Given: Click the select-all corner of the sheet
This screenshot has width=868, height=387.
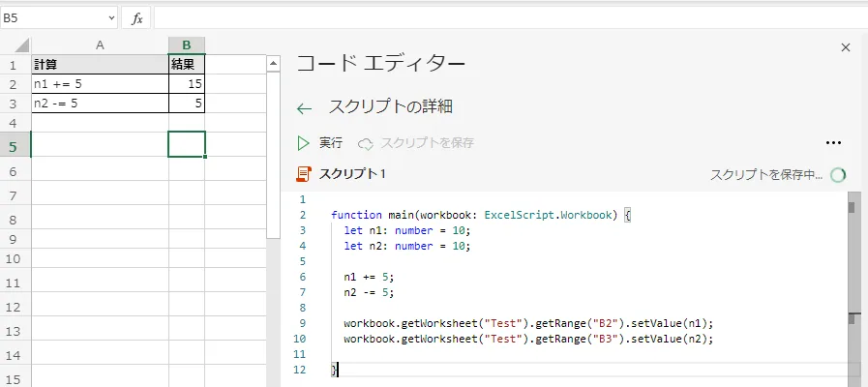Looking at the screenshot, I should 15,45.
